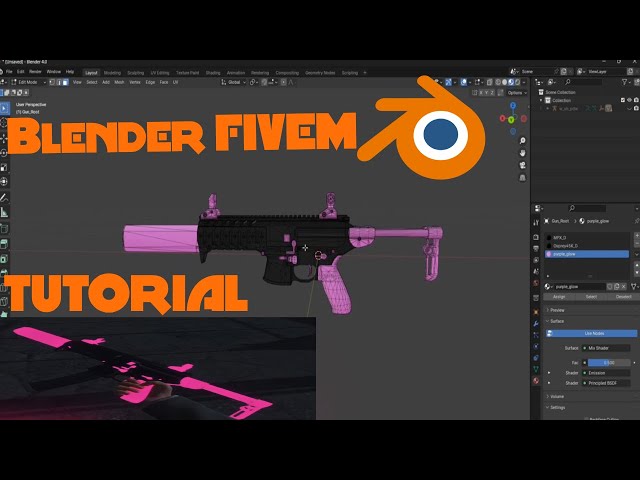640x480 pixels.
Task: Switch to wireframe shading
Action: point(498,82)
